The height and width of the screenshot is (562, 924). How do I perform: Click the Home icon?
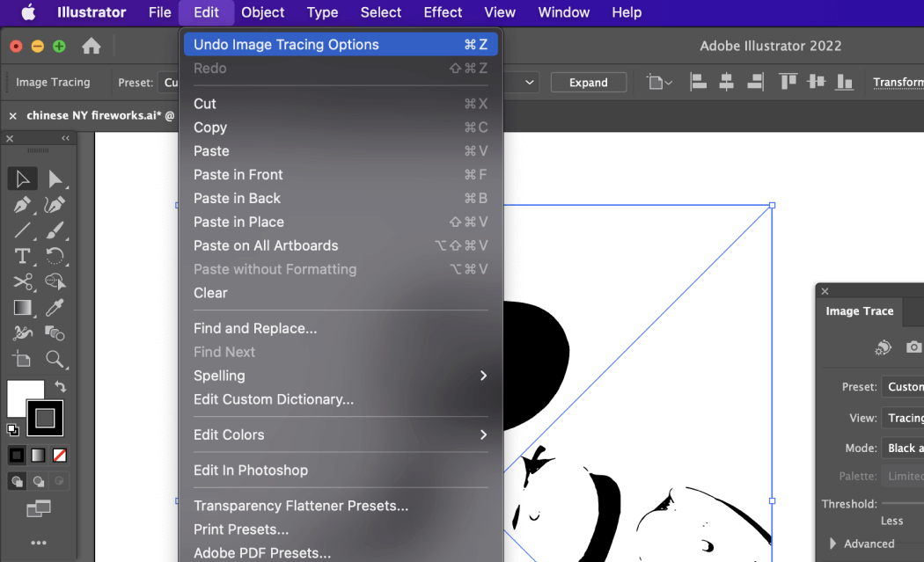click(92, 46)
